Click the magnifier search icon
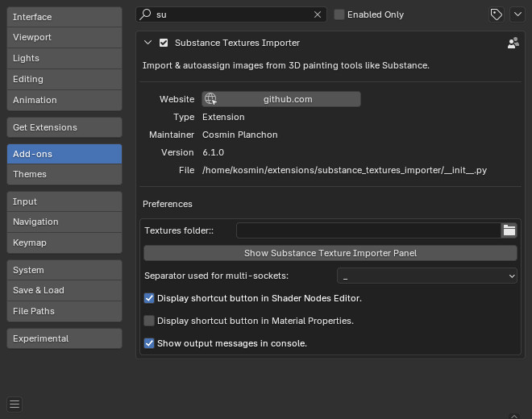Image resolution: width=532 pixels, height=419 pixels. 146,15
